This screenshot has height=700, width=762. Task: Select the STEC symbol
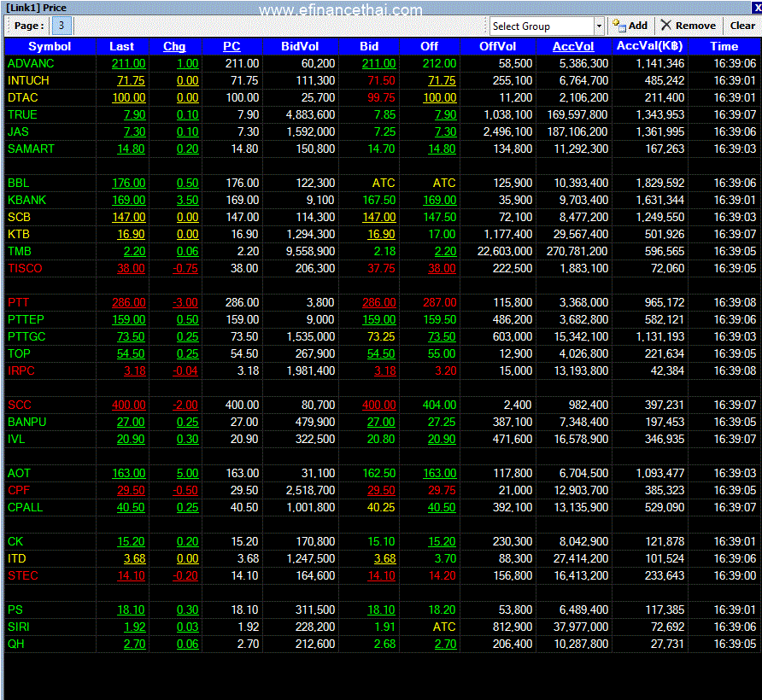pos(23,575)
